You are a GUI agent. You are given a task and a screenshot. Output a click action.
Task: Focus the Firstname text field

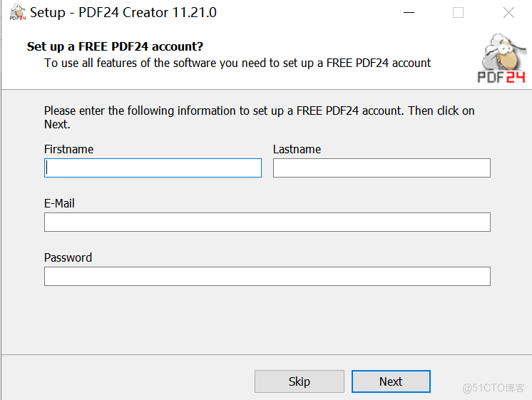coord(153,168)
